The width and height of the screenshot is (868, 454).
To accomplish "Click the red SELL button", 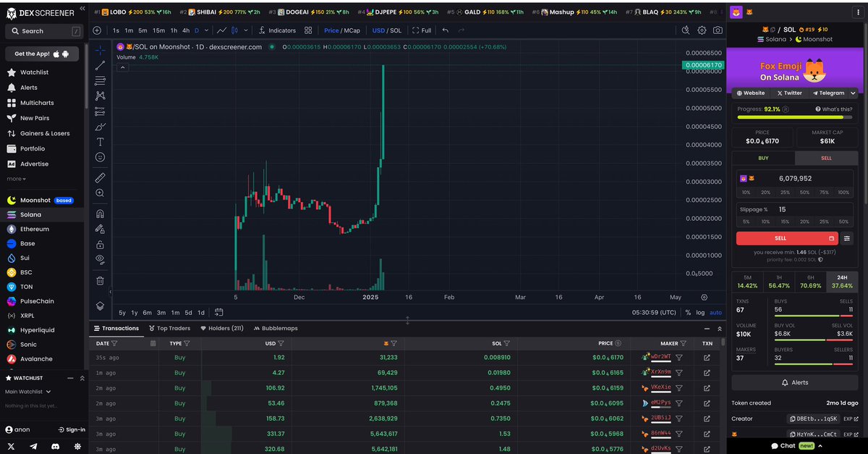I will (786, 237).
